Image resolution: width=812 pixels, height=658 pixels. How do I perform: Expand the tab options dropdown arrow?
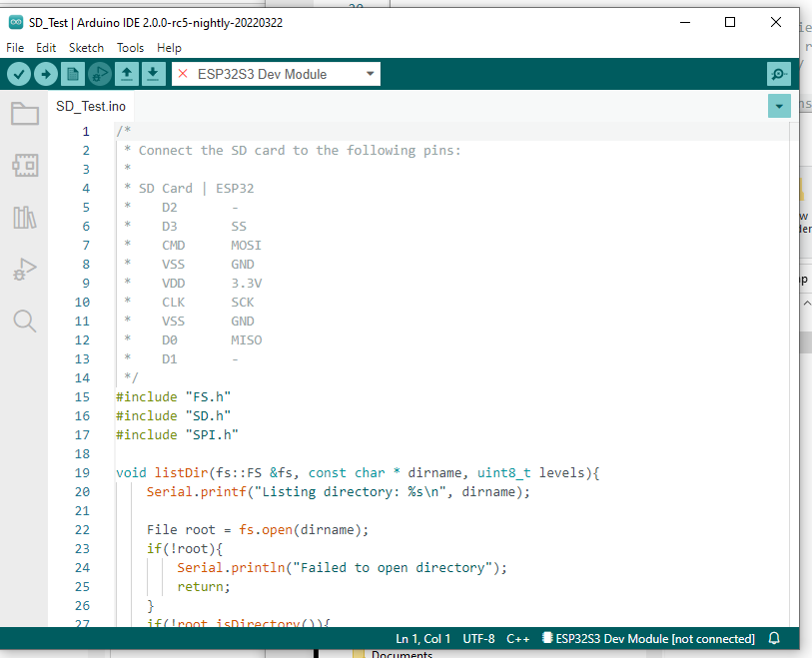779,106
